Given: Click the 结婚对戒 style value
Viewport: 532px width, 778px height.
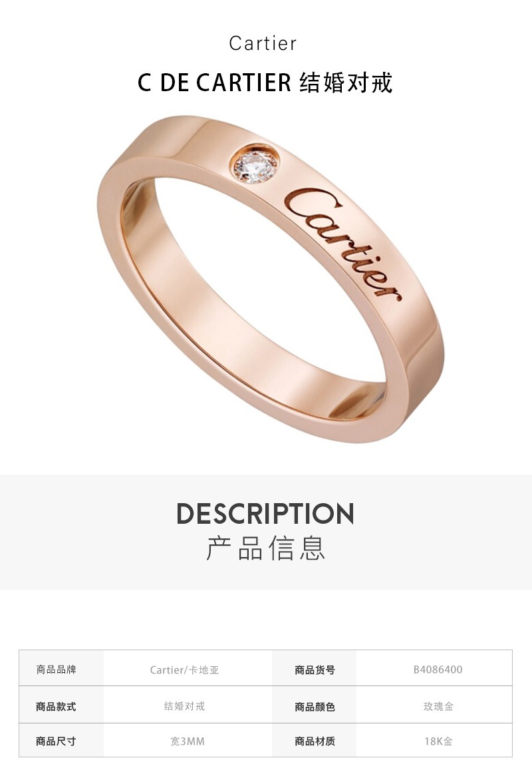Looking at the screenshot, I should point(184,705).
